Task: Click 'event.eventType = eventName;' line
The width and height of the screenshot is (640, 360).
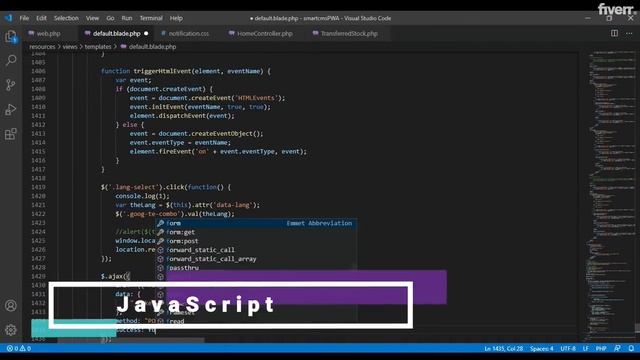Action: click(x=180, y=142)
